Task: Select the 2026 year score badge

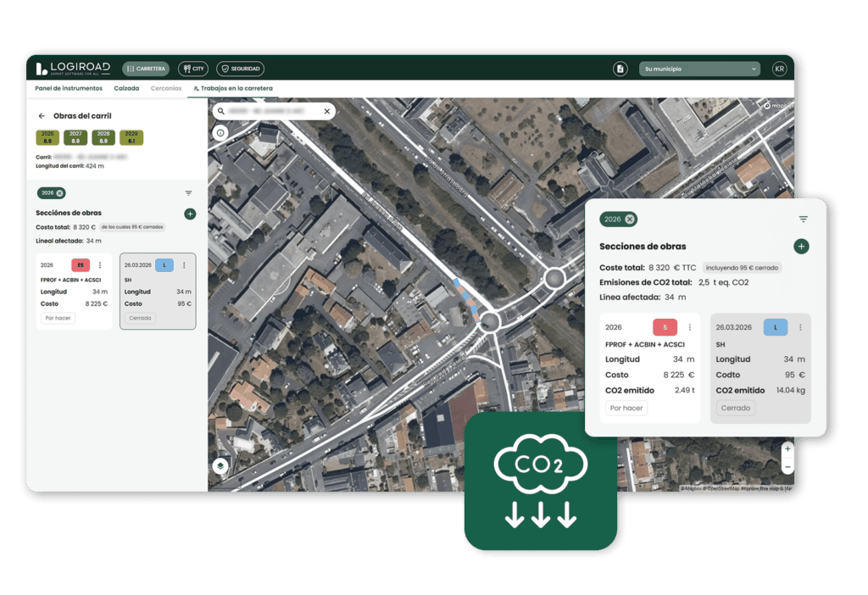Action: (47, 137)
